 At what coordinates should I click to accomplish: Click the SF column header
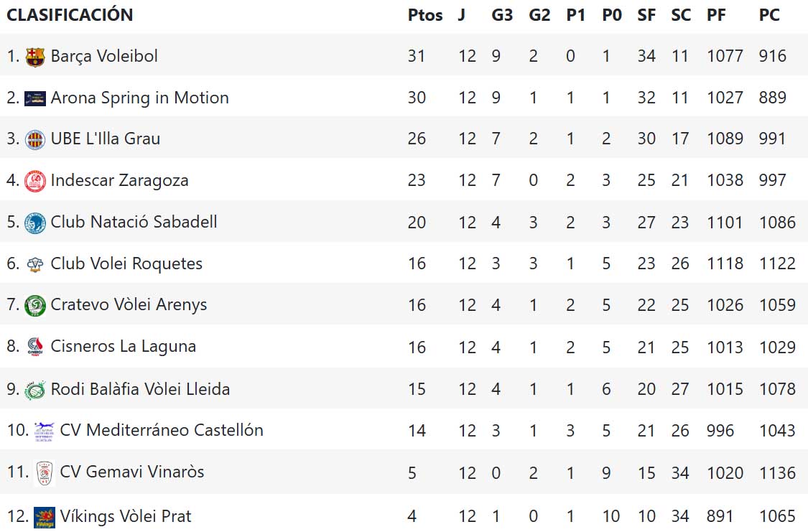[x=646, y=15]
